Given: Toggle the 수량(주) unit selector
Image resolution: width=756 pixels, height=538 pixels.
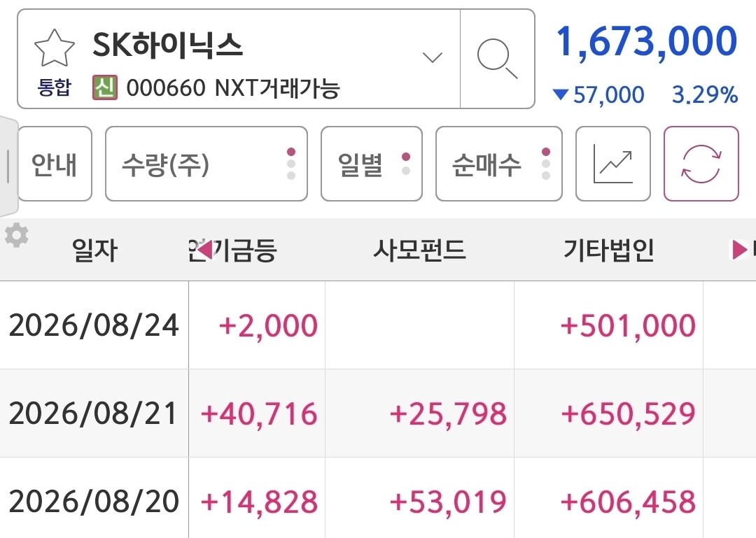Looking at the screenshot, I should 206,164.
